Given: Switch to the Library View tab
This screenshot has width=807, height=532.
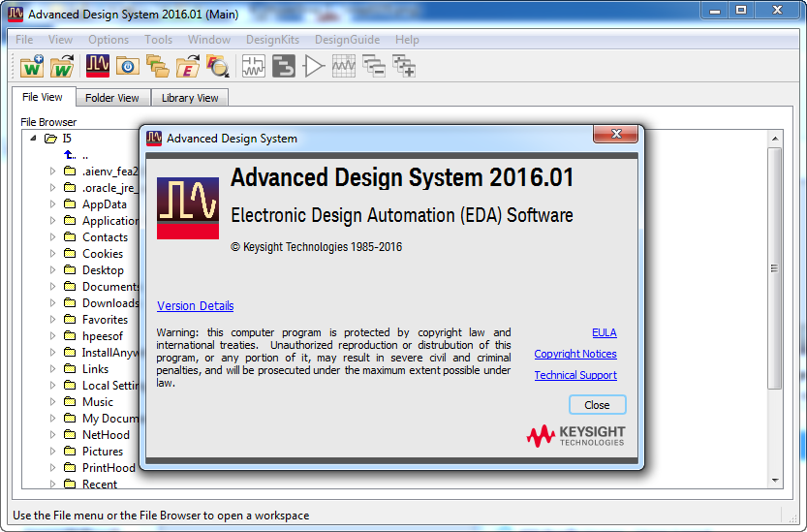Looking at the screenshot, I should pos(190,98).
